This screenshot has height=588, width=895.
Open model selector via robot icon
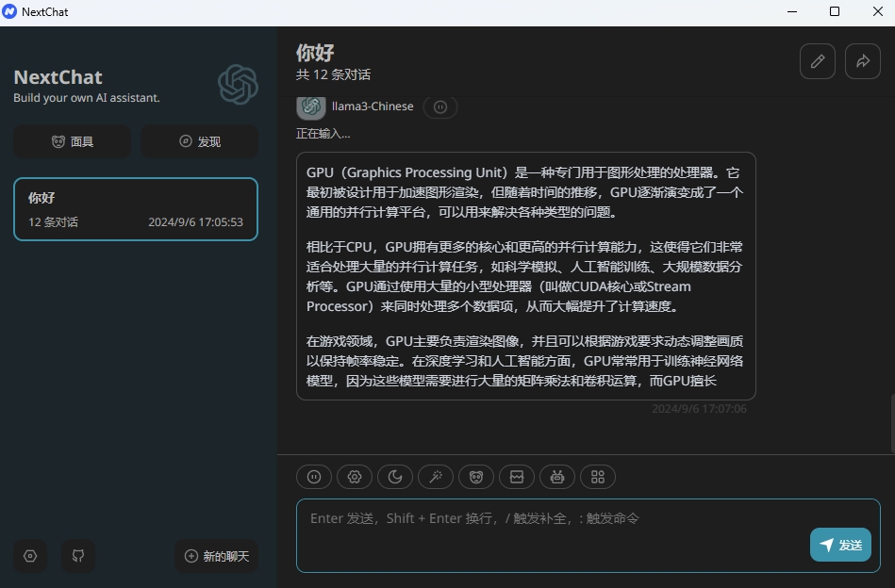click(557, 477)
